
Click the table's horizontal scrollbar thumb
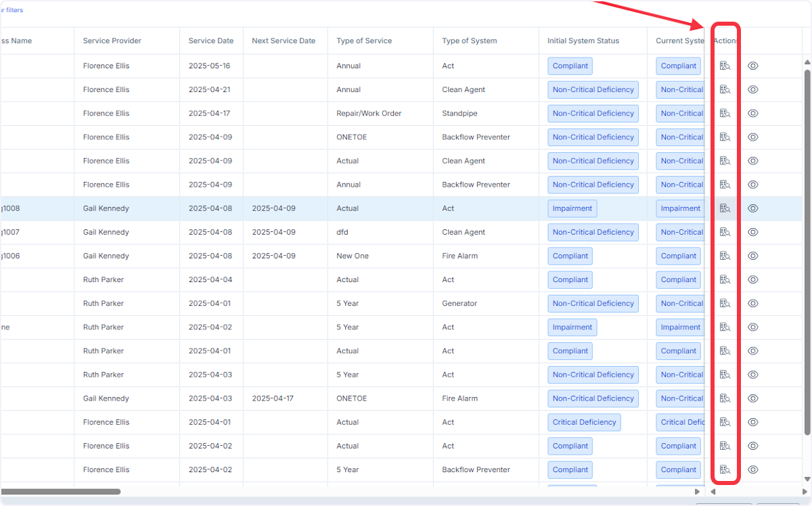(x=61, y=492)
